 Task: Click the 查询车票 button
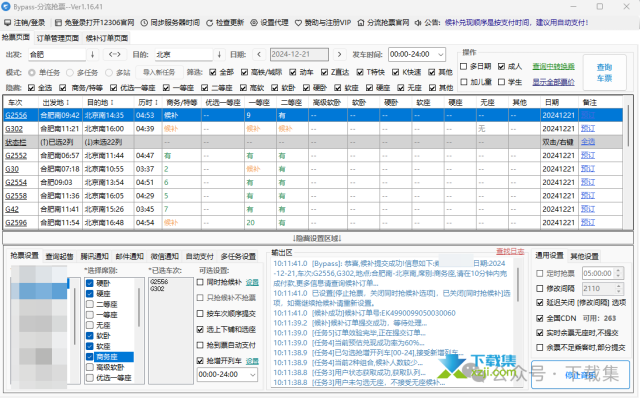coord(604,73)
